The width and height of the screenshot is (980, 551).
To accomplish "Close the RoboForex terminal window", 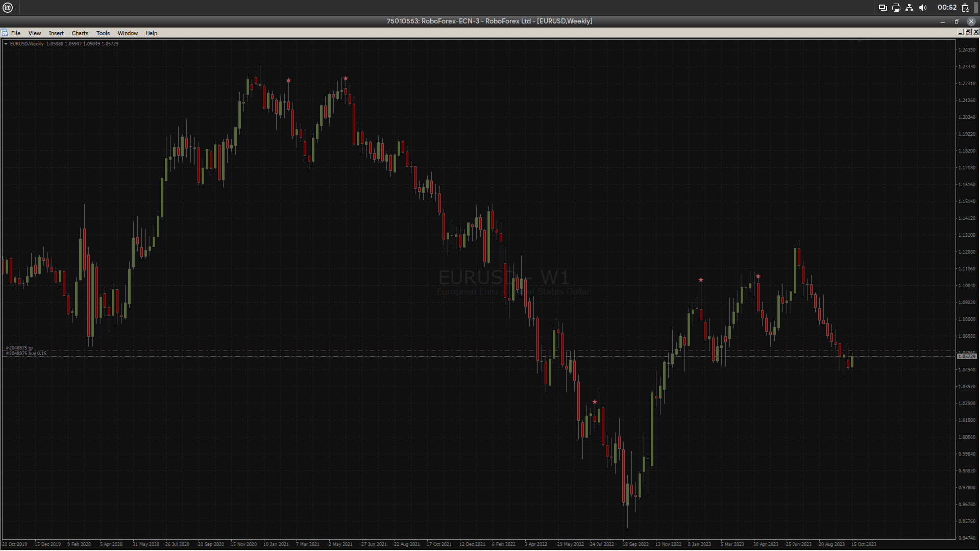I will [x=971, y=21].
